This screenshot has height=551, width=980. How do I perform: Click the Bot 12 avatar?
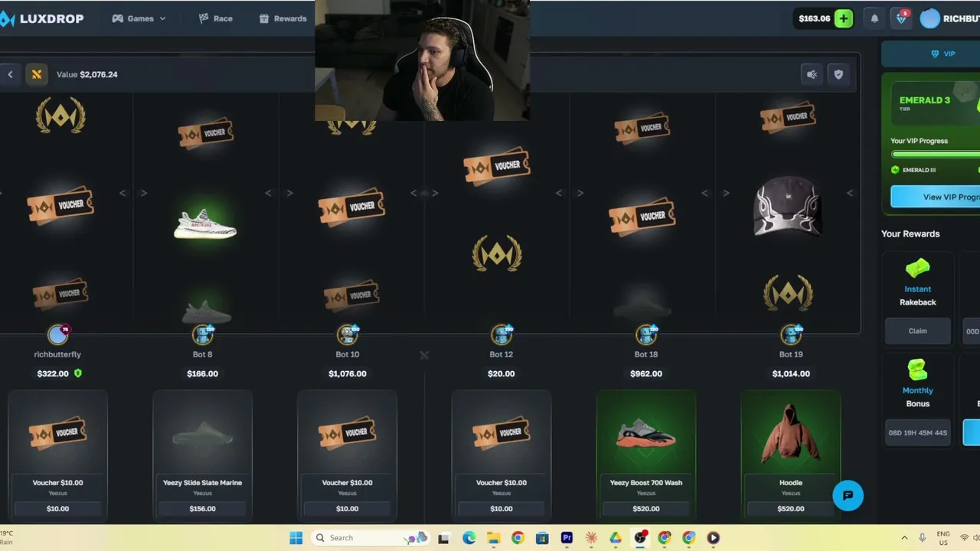[501, 334]
